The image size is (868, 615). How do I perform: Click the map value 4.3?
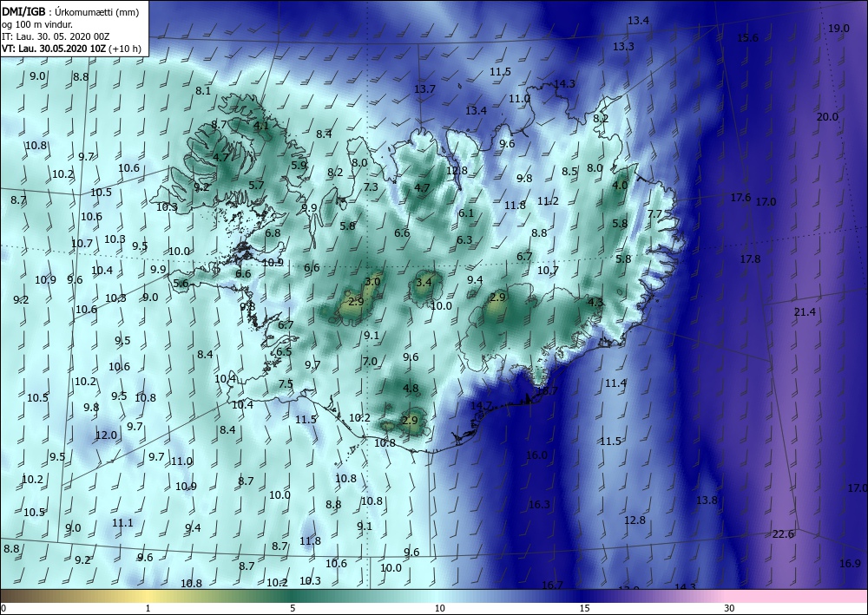click(x=595, y=303)
